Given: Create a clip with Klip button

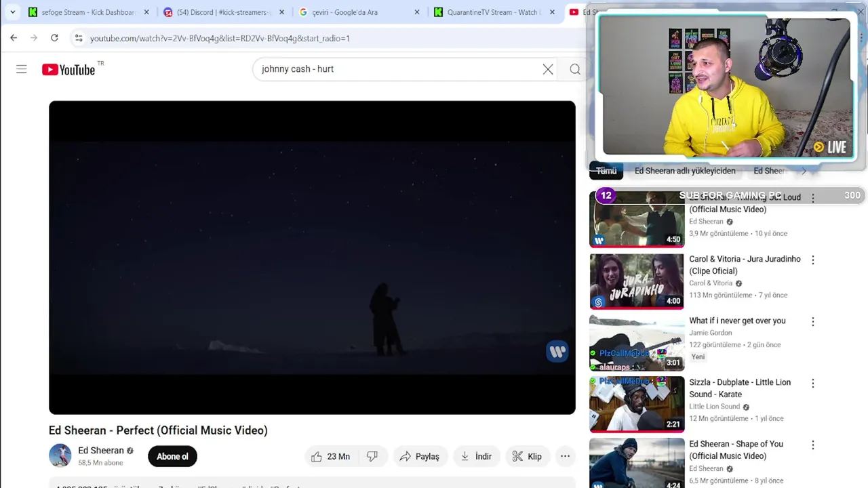Looking at the screenshot, I should (527, 456).
